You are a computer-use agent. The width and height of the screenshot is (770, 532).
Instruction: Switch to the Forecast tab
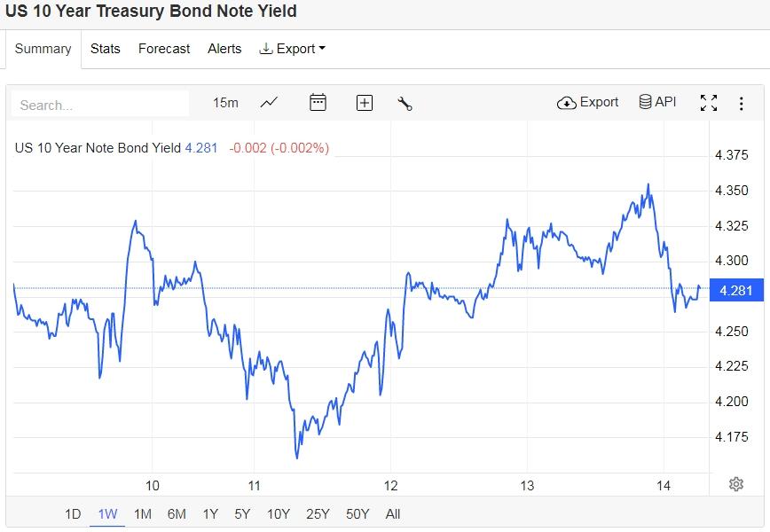click(164, 49)
